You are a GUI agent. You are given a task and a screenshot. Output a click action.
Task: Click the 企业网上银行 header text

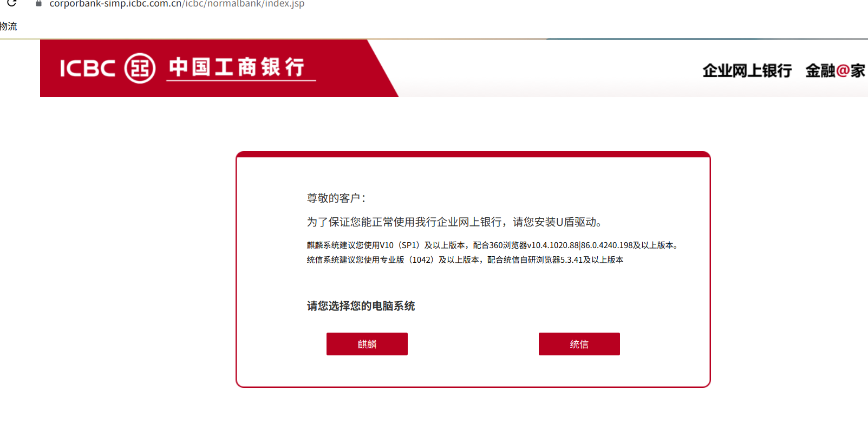747,70
